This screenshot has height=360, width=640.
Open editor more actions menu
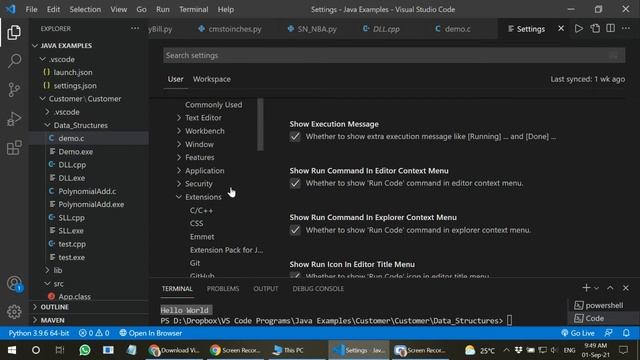[626, 29]
